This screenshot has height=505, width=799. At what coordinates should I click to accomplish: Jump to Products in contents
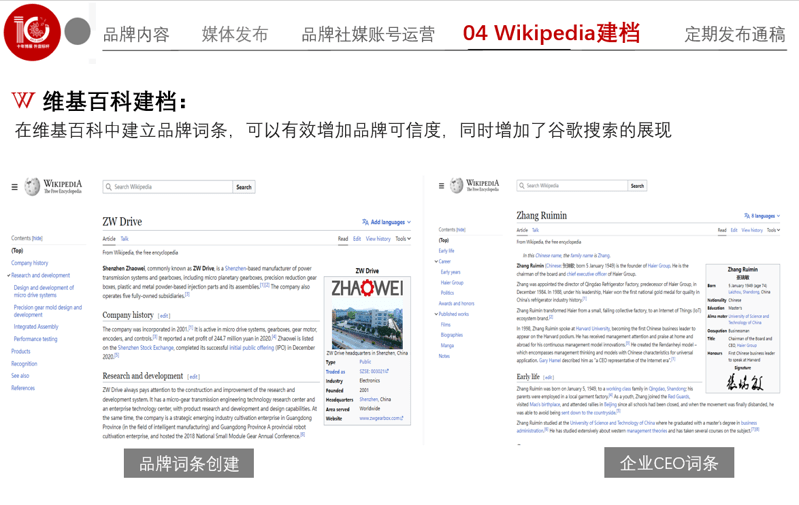click(x=21, y=352)
